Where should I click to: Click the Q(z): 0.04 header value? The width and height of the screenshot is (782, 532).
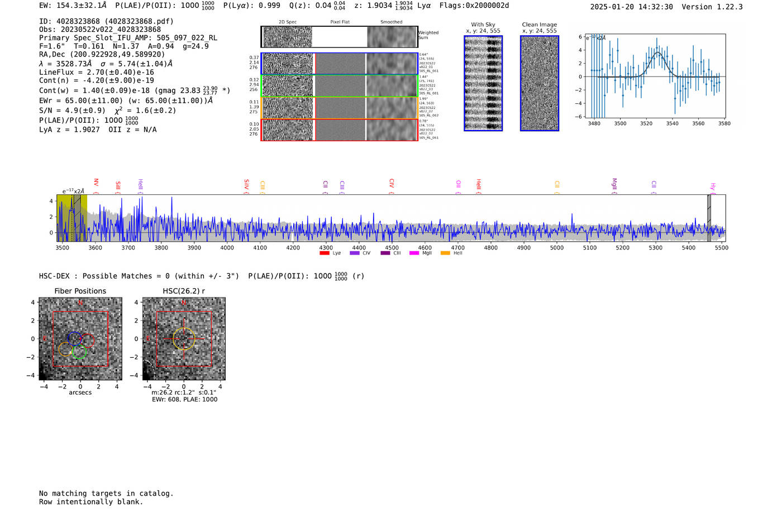[317, 6]
